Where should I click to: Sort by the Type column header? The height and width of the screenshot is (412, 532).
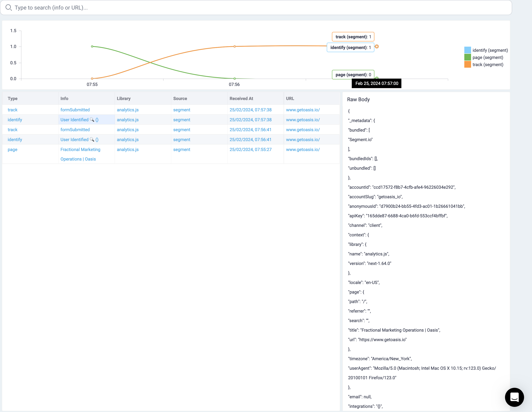point(13,99)
